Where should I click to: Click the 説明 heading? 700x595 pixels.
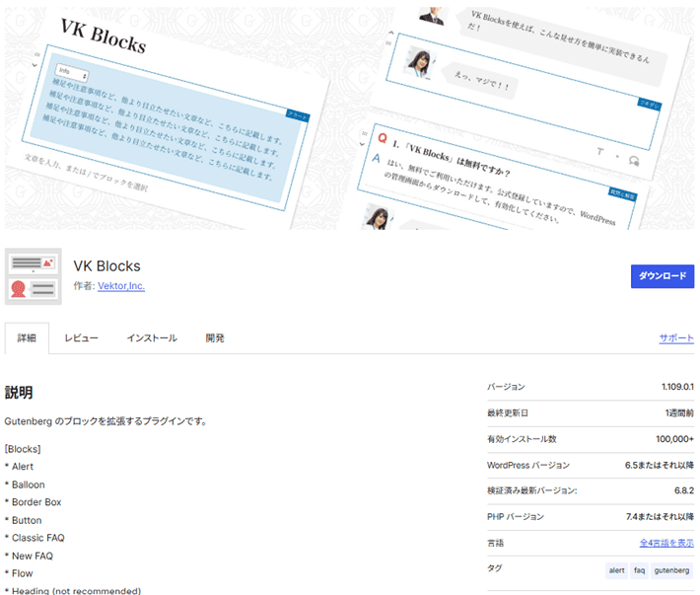point(19,393)
